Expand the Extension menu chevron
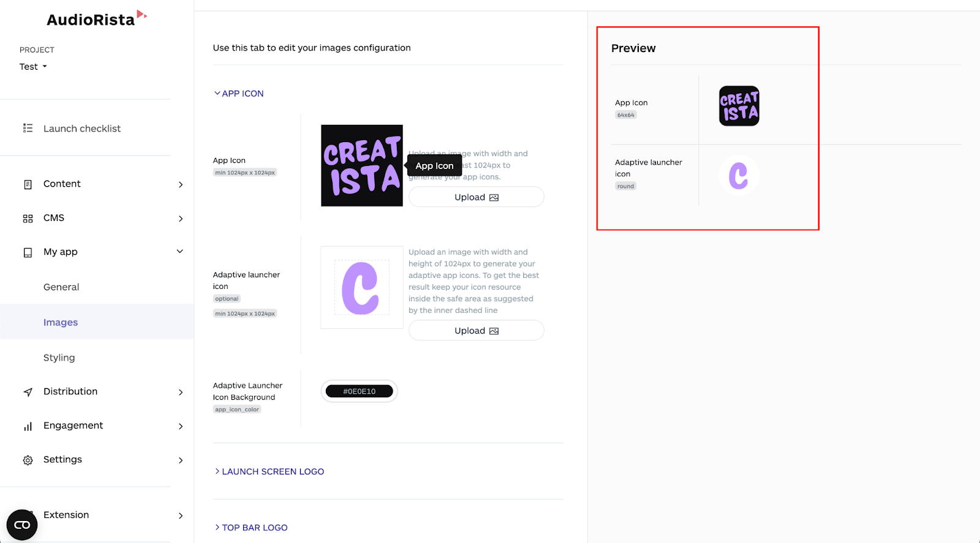This screenshot has width=980, height=543. pos(181,515)
